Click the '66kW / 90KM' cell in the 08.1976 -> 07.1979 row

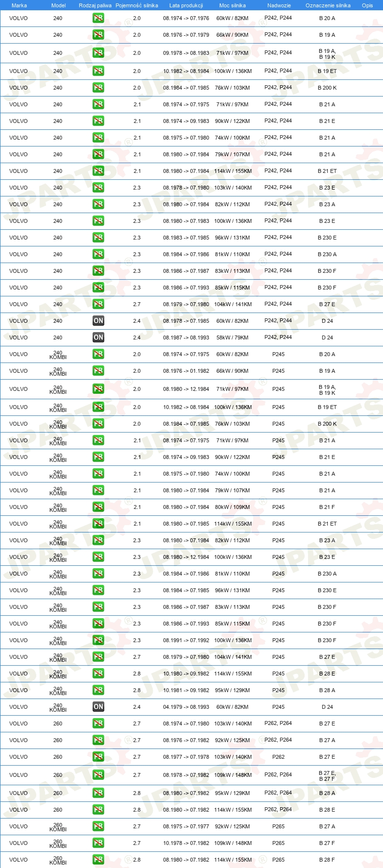click(233, 35)
